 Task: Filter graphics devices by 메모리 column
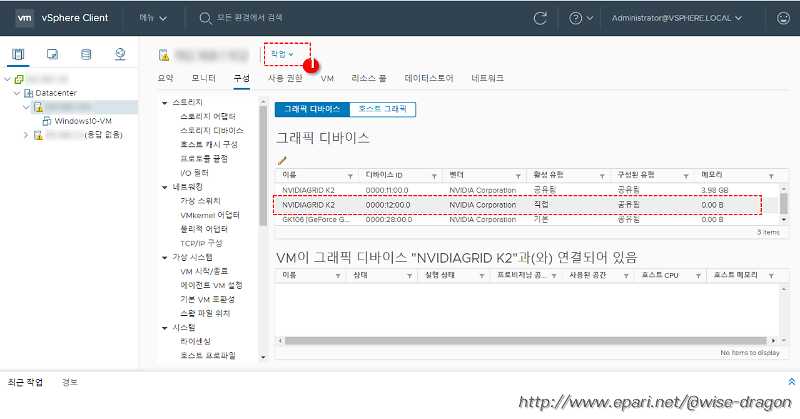click(x=771, y=176)
